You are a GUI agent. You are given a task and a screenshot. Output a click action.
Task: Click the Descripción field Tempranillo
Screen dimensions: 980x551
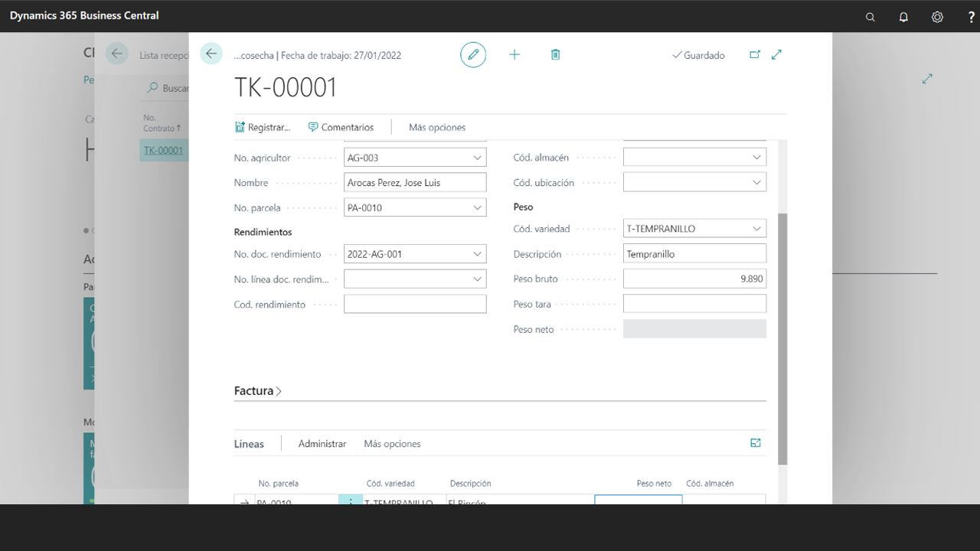694,254
